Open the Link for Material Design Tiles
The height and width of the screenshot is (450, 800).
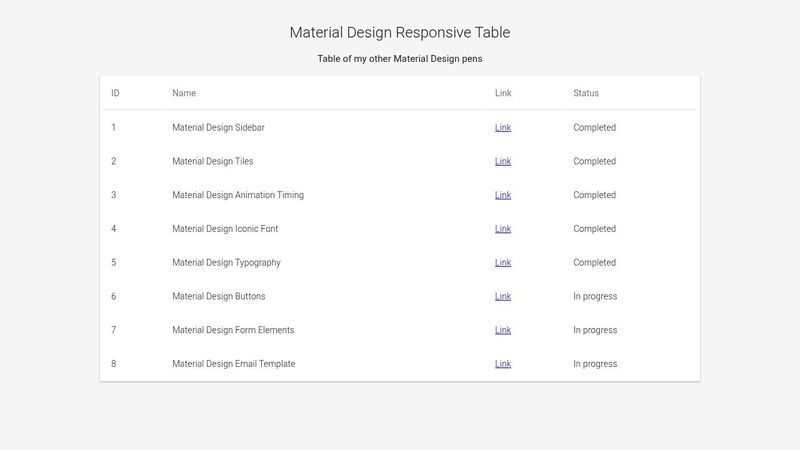click(503, 161)
